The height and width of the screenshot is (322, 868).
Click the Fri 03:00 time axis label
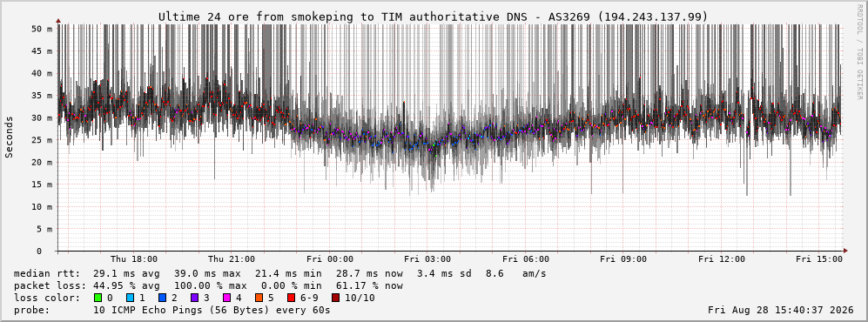pyautogui.click(x=427, y=259)
